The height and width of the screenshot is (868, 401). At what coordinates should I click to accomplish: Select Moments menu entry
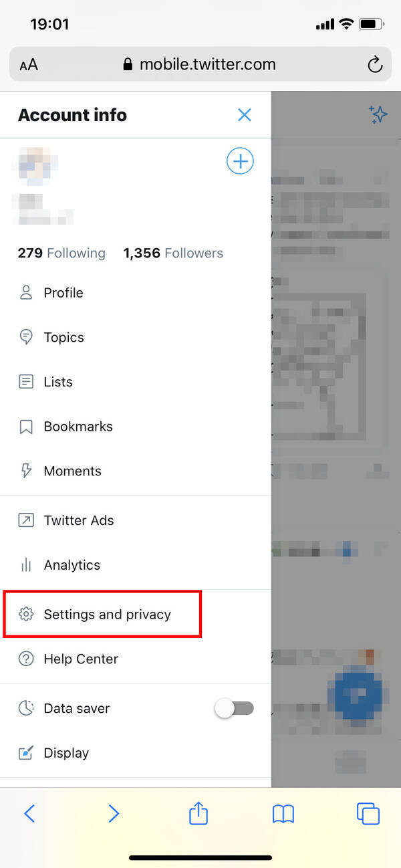point(72,471)
